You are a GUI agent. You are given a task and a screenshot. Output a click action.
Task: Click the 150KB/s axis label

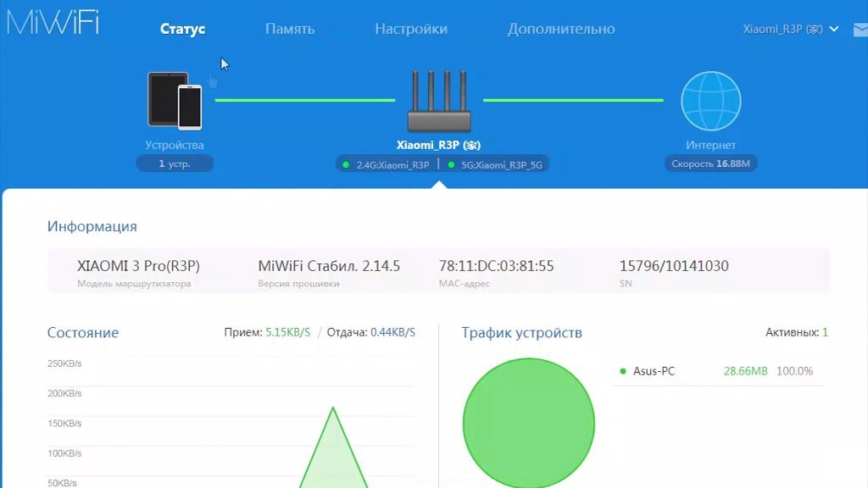tap(64, 424)
